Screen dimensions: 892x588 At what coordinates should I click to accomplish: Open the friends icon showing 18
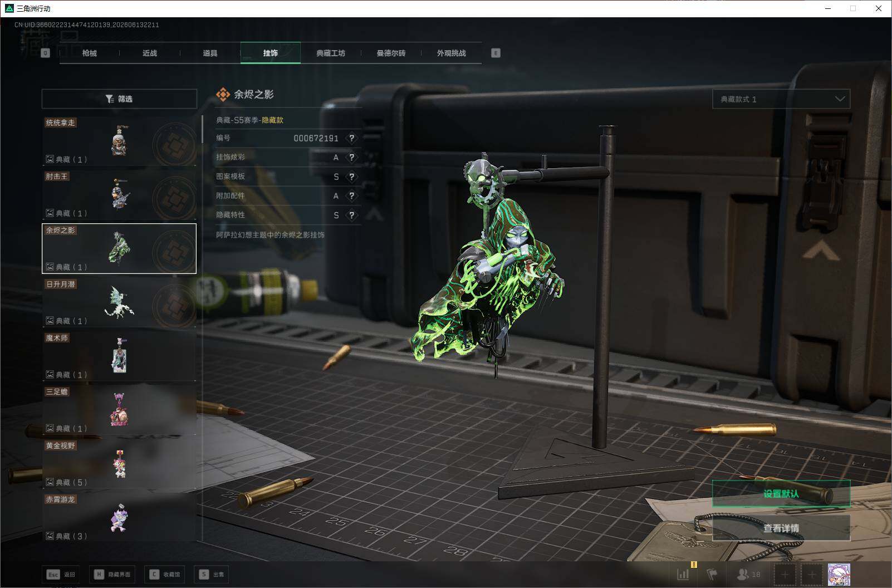tap(748, 574)
